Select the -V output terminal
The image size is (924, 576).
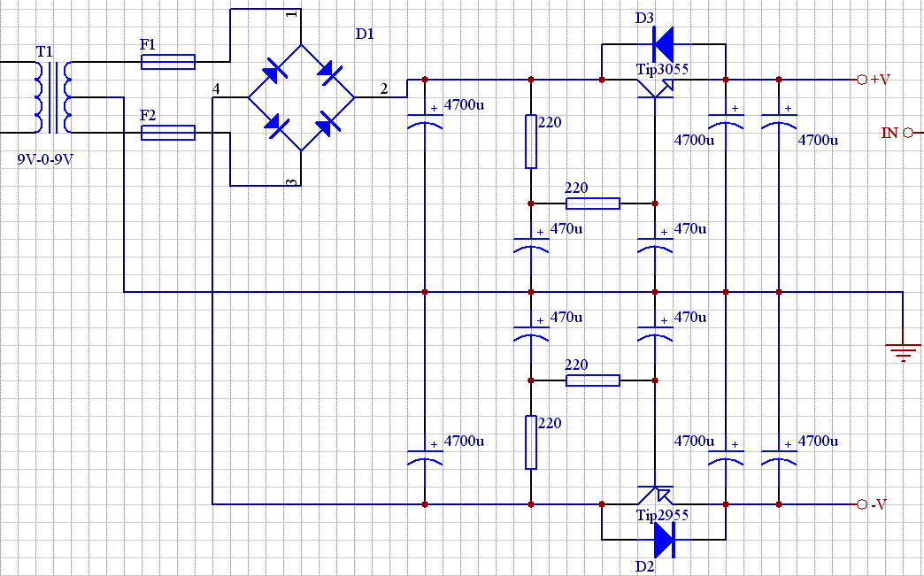coord(862,504)
